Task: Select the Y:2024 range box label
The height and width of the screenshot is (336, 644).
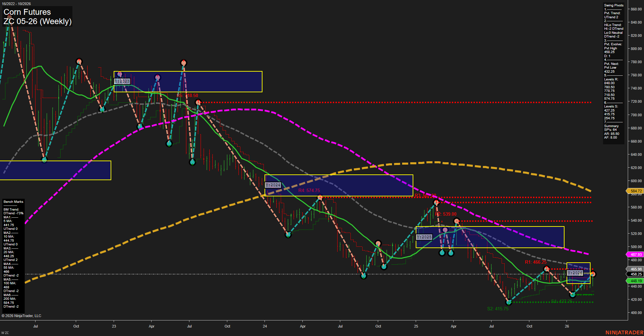Action: 273,185
